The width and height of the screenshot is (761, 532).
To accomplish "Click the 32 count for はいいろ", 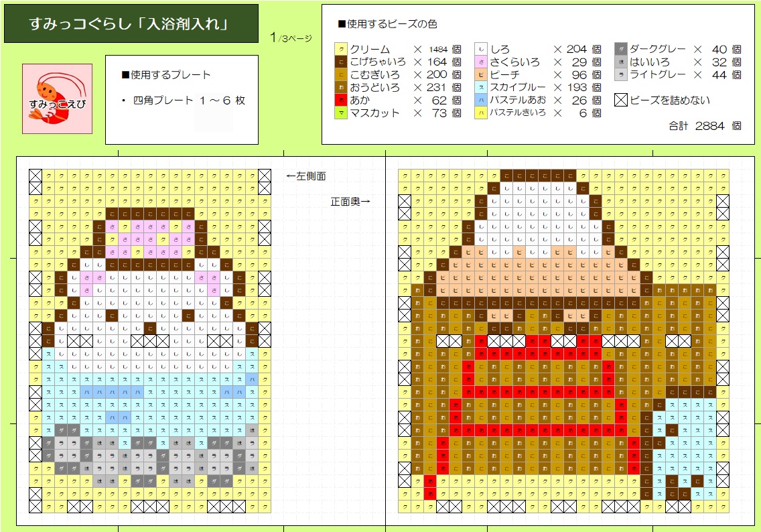I will pos(719,62).
